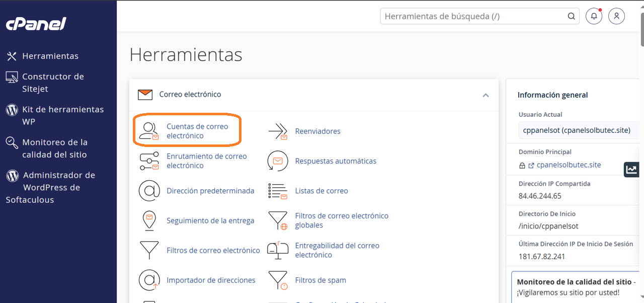
Task: Click the Reenviadores arrow icon
Action: tap(278, 131)
